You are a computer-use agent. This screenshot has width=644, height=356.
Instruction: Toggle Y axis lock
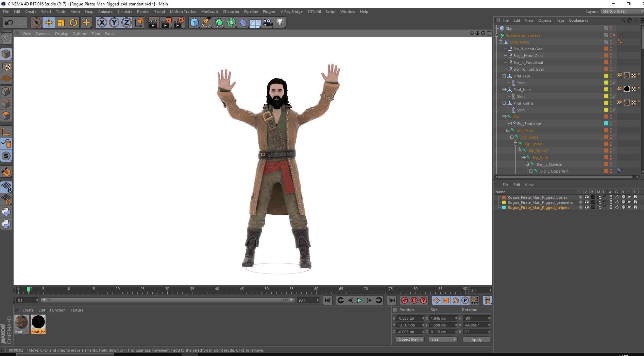(114, 23)
